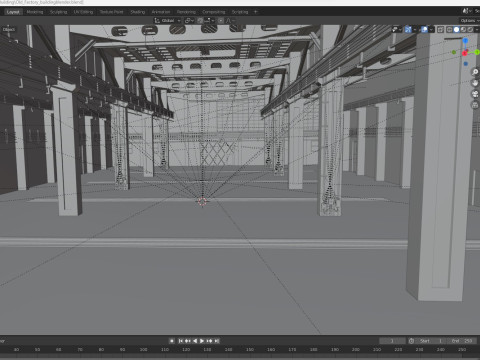Toggle X-ray mode

pyautogui.click(x=440, y=29)
